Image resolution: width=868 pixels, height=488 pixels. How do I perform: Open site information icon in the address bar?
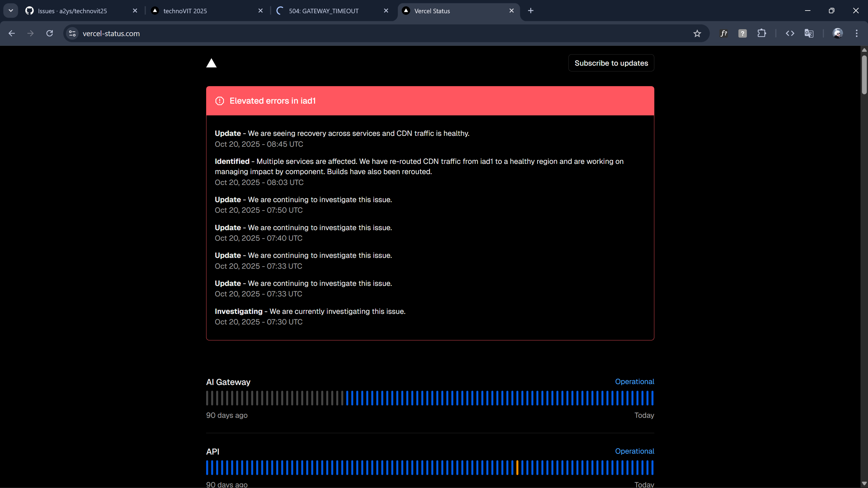[72, 33]
